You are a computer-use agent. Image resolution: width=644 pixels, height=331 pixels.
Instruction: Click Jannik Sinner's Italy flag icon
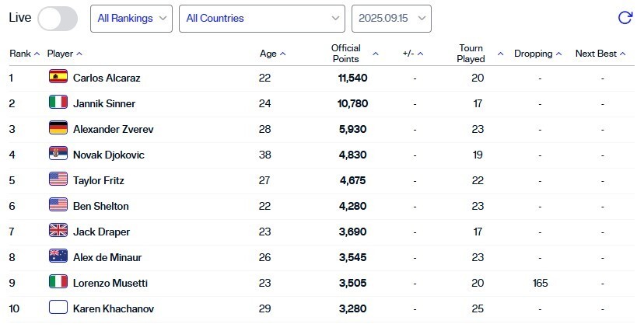pyautogui.click(x=58, y=103)
